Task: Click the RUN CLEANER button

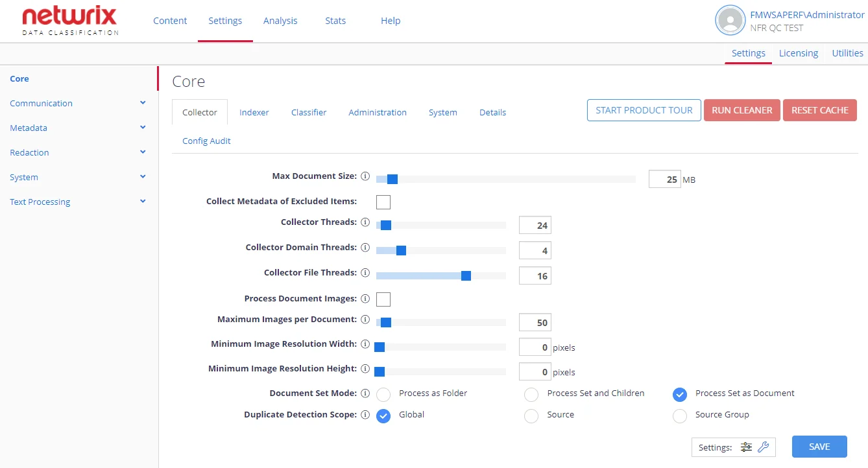Action: 742,110
